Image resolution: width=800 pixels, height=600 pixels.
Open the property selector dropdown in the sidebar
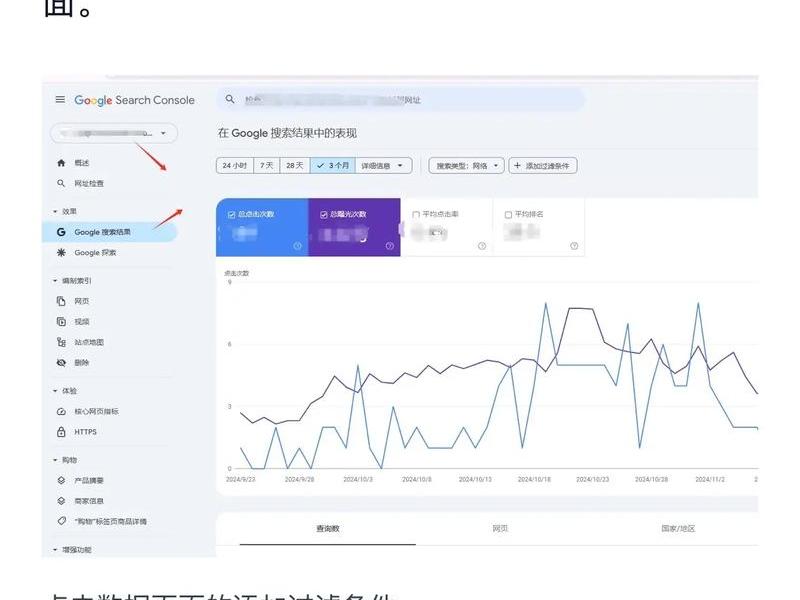pos(114,133)
